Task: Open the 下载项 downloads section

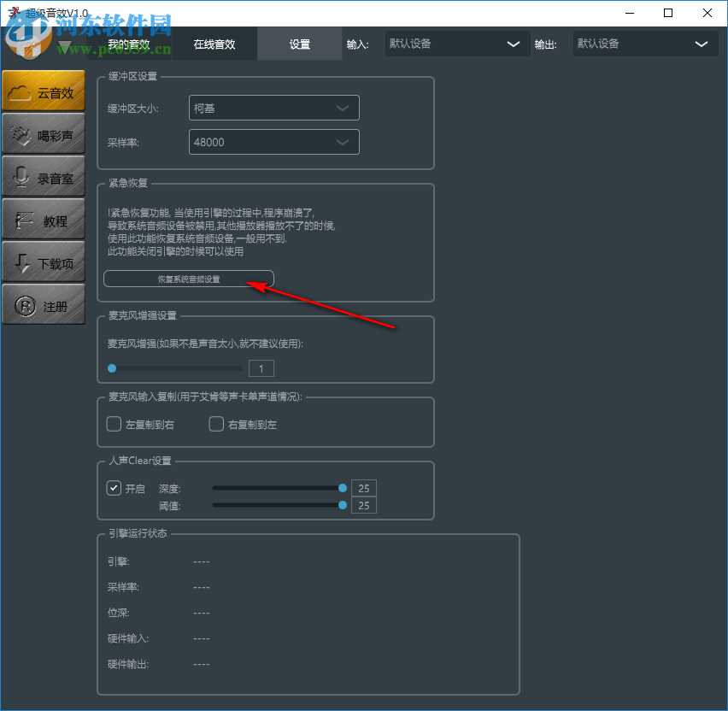Action: [43, 261]
